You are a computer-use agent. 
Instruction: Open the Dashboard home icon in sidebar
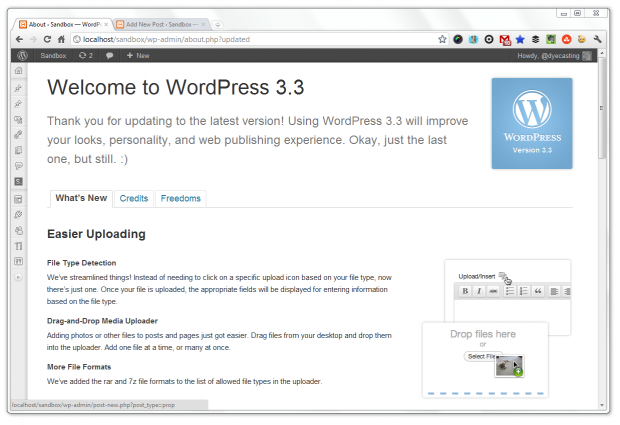click(19, 72)
